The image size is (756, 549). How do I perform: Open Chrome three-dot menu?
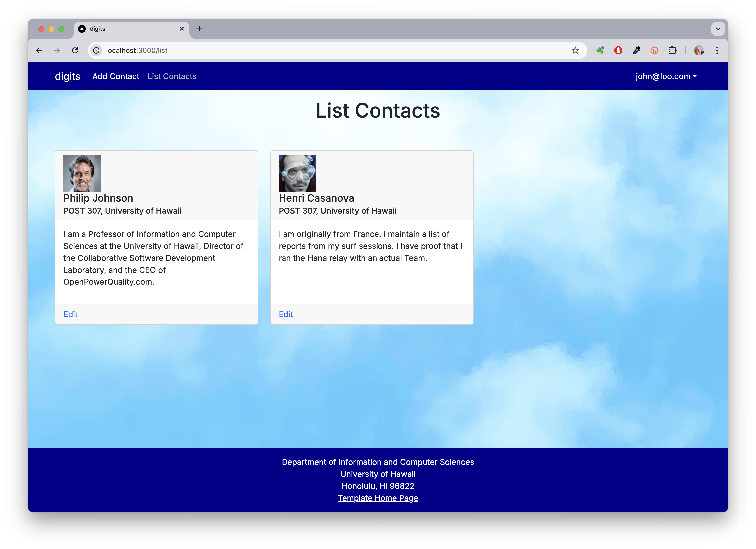pos(717,50)
